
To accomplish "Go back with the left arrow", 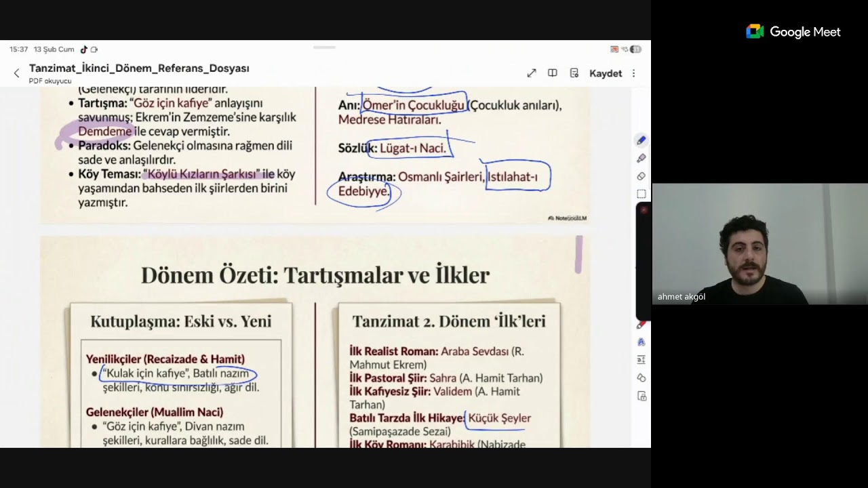I will coord(17,73).
